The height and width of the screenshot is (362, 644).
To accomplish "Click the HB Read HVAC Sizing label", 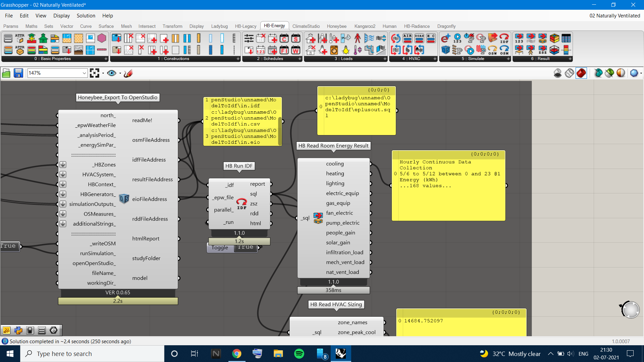I will pos(336,304).
